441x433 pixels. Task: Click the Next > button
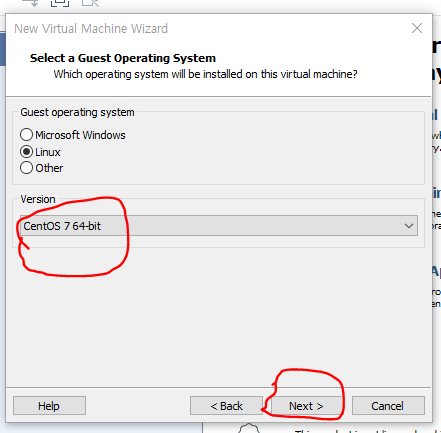(x=306, y=406)
